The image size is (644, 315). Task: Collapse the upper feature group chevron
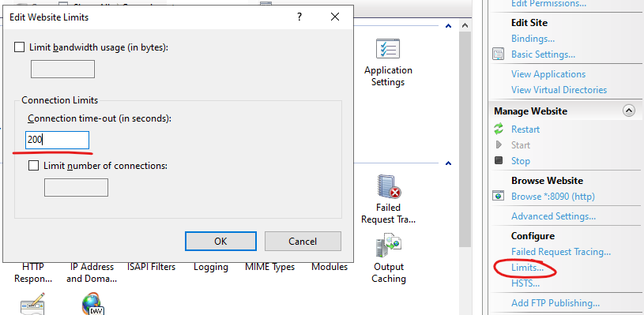point(449,26)
